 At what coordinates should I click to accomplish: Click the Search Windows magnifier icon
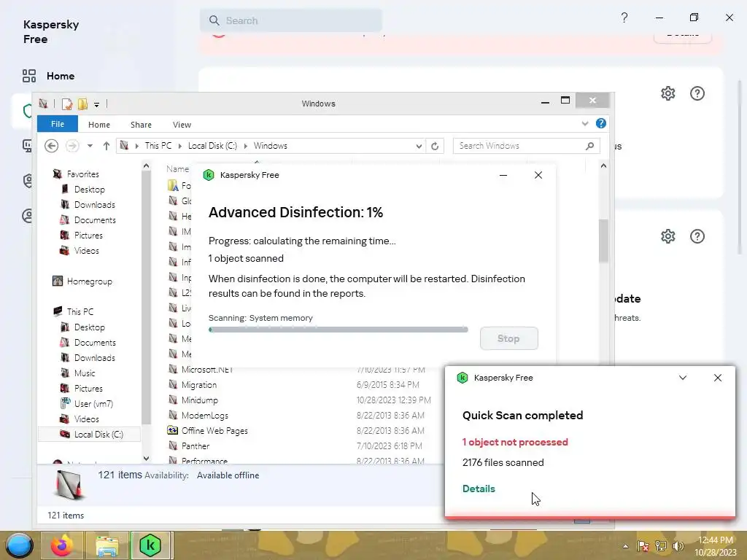pyautogui.click(x=589, y=146)
